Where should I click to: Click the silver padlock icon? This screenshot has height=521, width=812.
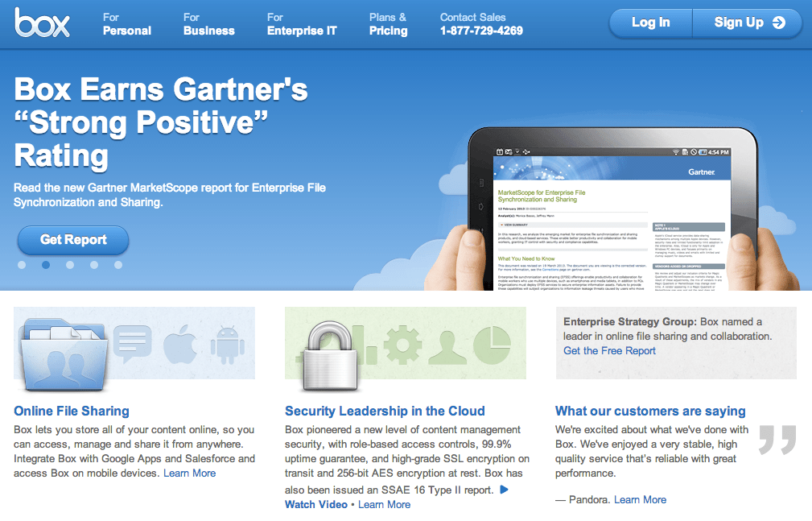[330, 355]
